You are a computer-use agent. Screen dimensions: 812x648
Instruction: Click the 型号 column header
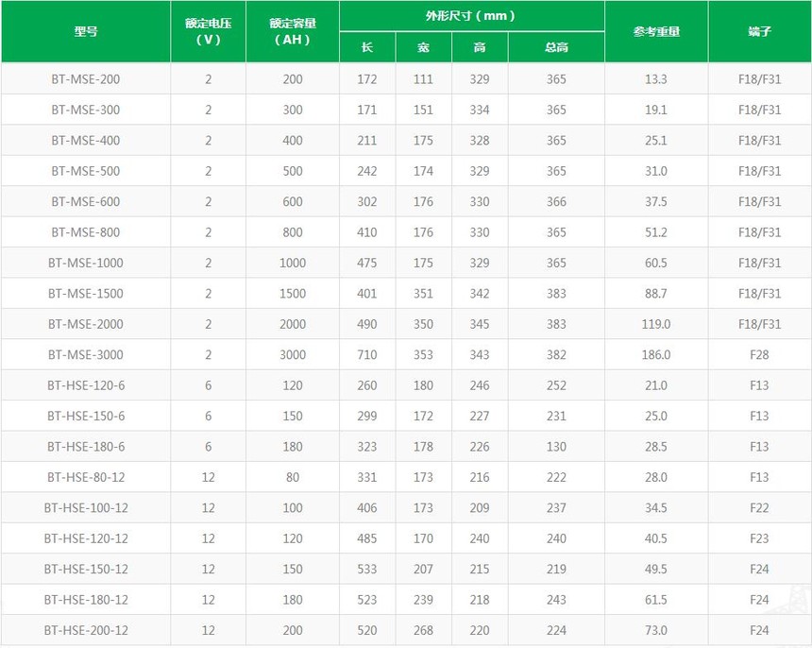coord(85,31)
